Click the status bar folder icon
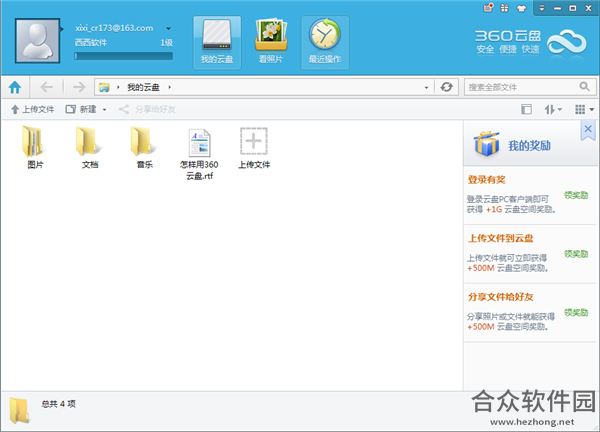600x432 pixels. 19,411
